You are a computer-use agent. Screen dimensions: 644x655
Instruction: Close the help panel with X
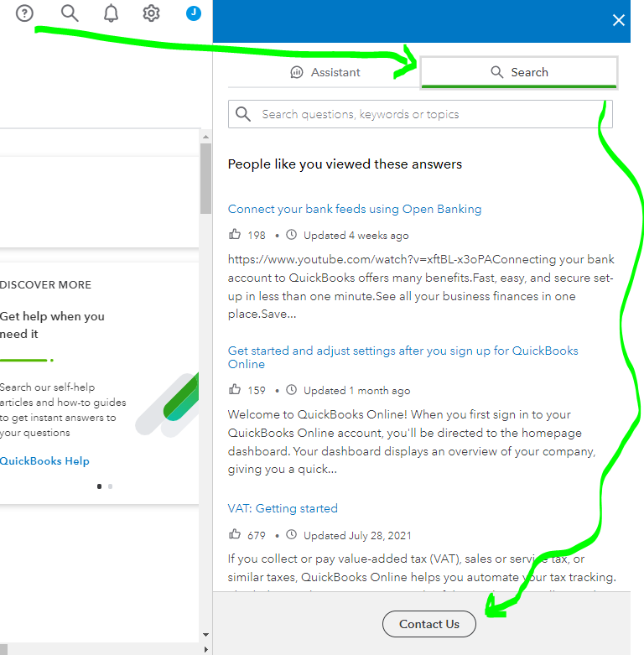[619, 20]
